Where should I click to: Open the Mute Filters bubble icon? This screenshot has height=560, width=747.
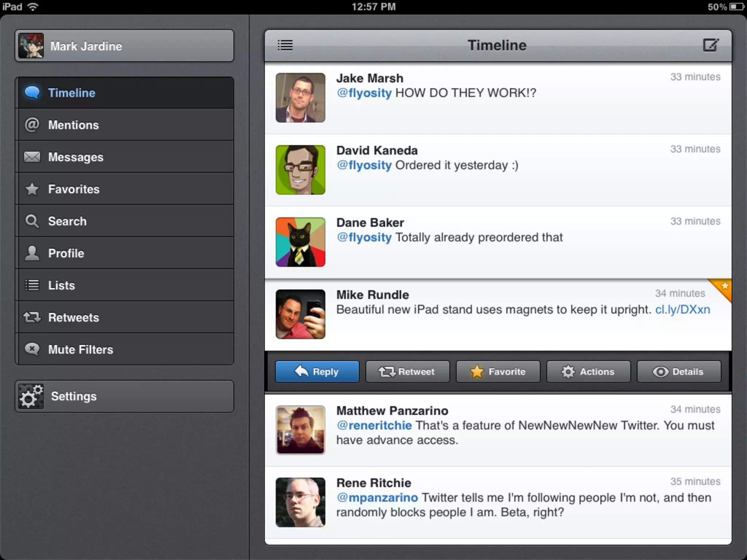pos(32,349)
